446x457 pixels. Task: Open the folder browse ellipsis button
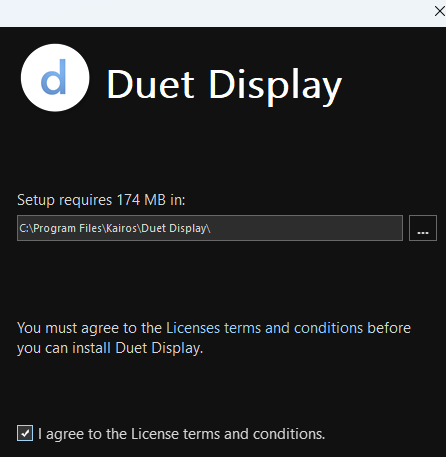pyautogui.click(x=423, y=228)
